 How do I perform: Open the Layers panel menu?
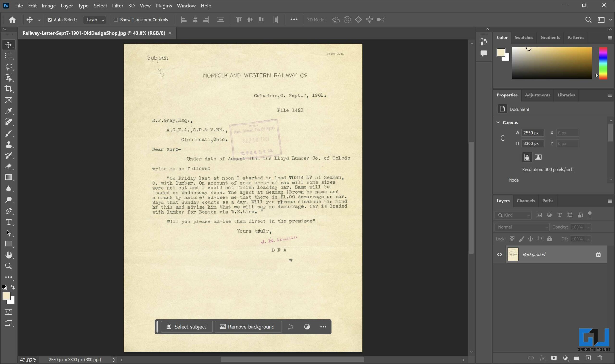click(x=610, y=201)
